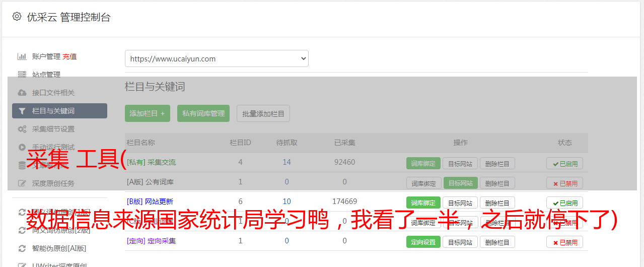Open the [B版] 网站更新 column link
Viewport: 644px width, 267px height.
tap(150, 202)
